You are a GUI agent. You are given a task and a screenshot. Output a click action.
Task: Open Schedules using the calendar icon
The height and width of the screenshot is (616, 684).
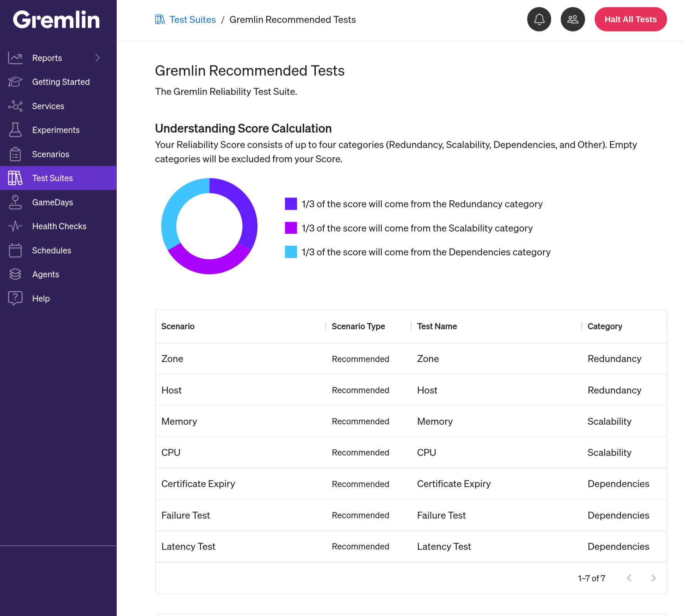tap(15, 250)
